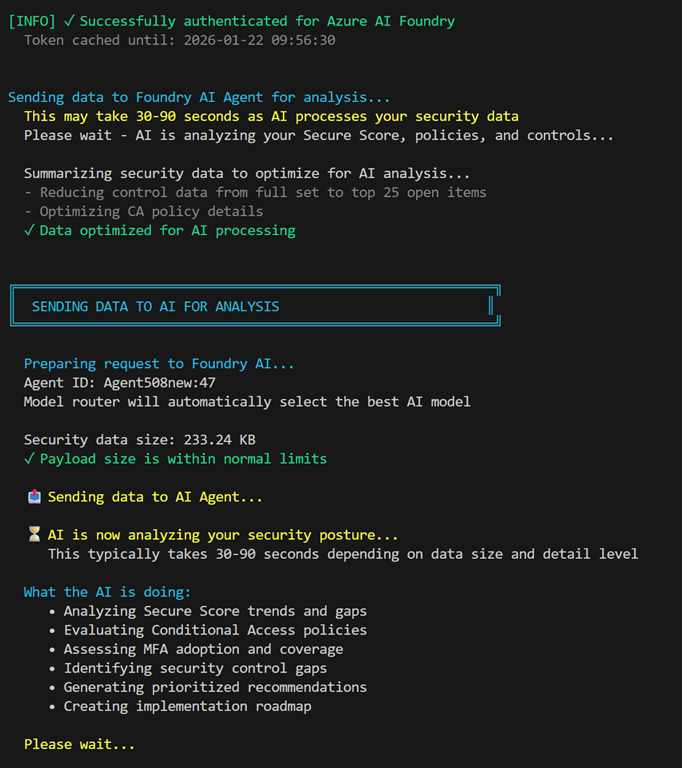The image size is (682, 768).
Task: Click the SENDING DATA TO AI FOR ANALYSIS banner
Action: coord(155,307)
